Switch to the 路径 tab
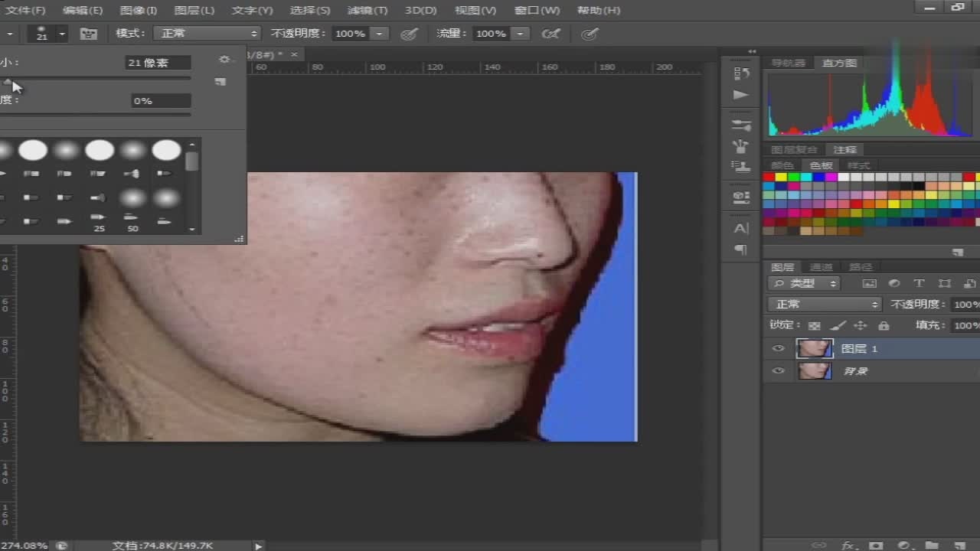The width and height of the screenshot is (980, 551). click(x=861, y=267)
